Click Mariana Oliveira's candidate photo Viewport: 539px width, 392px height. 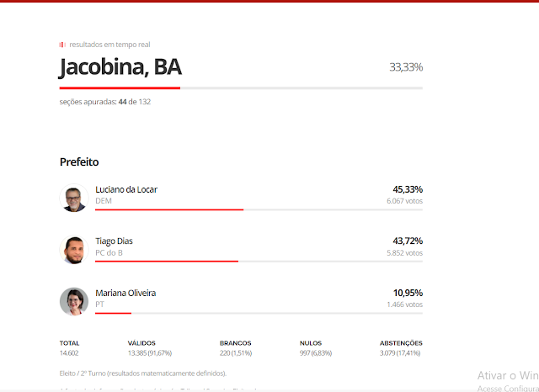(74, 300)
